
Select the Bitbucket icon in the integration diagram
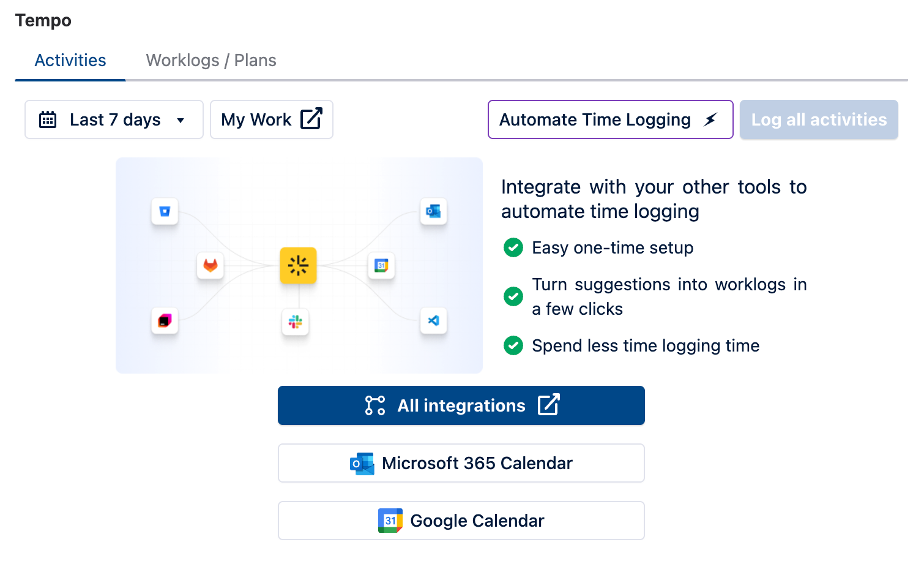(x=164, y=211)
